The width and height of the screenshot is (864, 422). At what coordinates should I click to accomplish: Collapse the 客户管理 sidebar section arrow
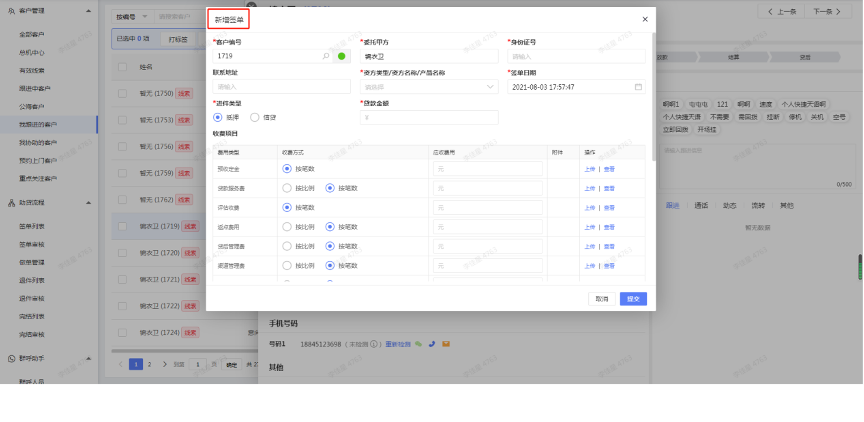[89, 11]
